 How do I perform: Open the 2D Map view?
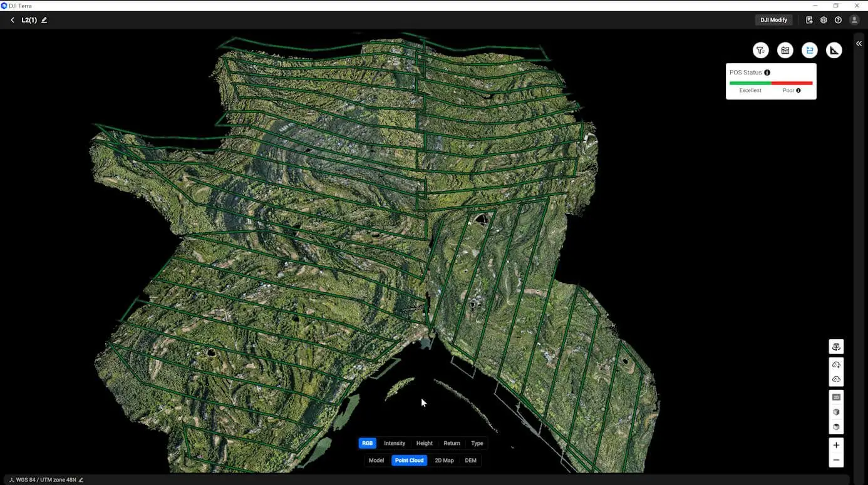coord(444,461)
